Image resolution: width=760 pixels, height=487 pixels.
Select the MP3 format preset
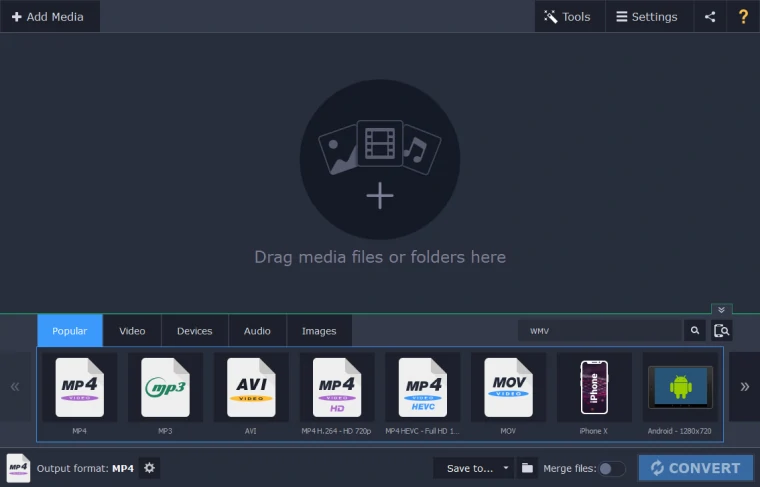[x=165, y=393]
